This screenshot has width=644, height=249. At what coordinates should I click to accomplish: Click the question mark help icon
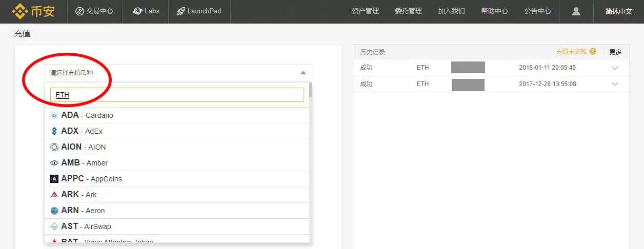(x=593, y=52)
